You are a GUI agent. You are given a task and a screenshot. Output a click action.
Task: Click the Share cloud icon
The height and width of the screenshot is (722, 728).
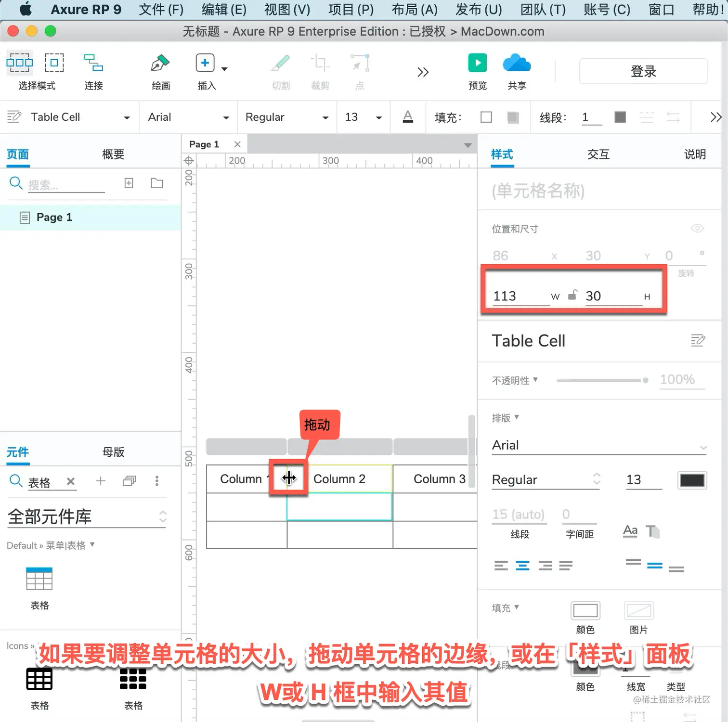pos(517,63)
